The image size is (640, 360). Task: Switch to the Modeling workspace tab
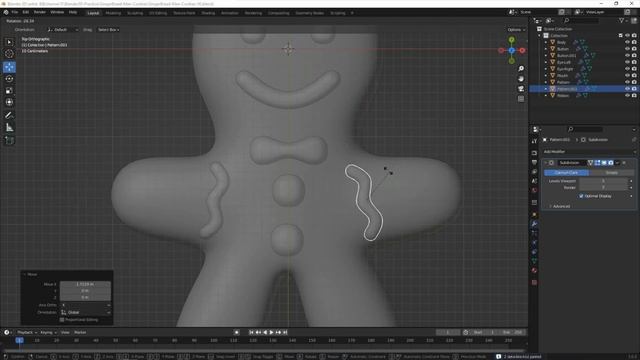113,13
